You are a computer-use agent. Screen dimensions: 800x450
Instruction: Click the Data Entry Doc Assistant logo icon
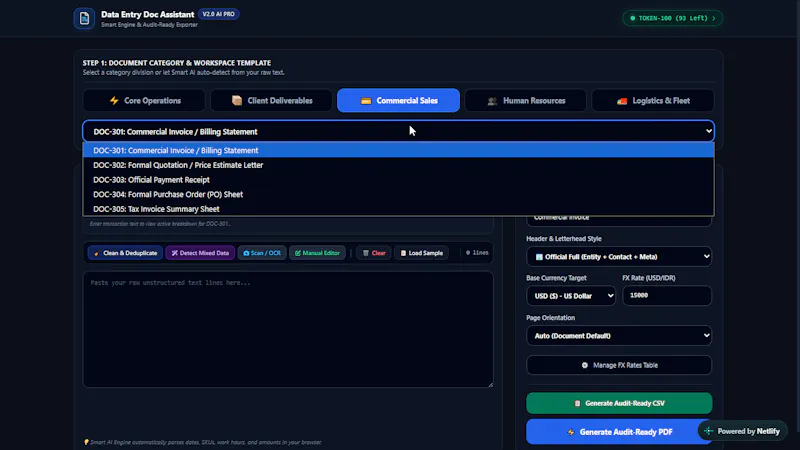pos(84,18)
